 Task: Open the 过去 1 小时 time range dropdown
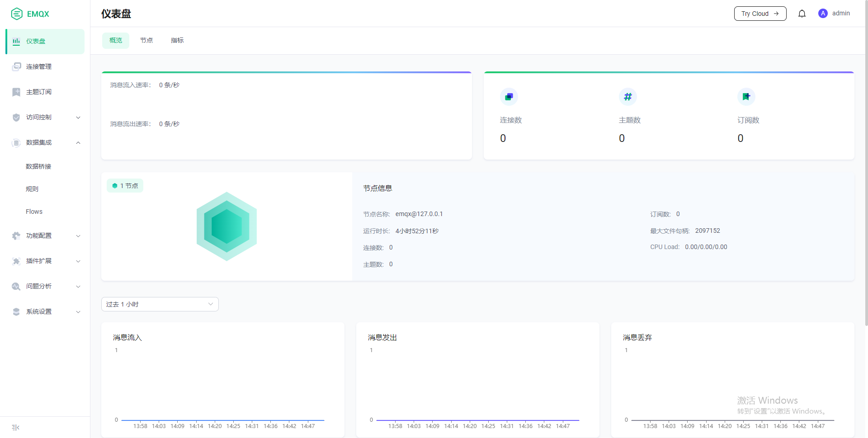(x=160, y=304)
